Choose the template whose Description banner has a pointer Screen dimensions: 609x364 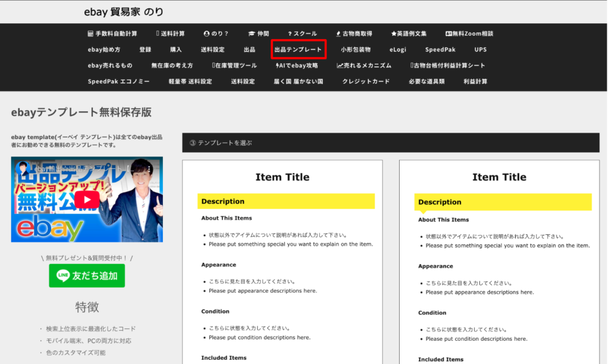point(499,262)
